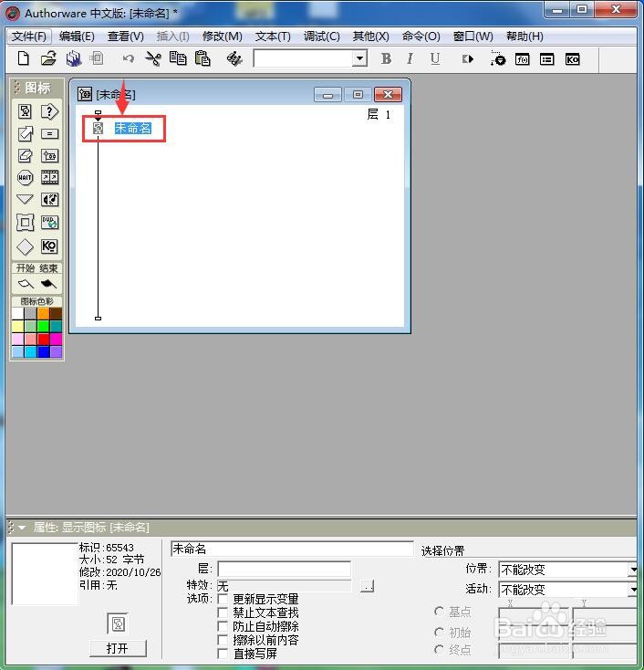Select the Framework icon in palette

[25, 222]
